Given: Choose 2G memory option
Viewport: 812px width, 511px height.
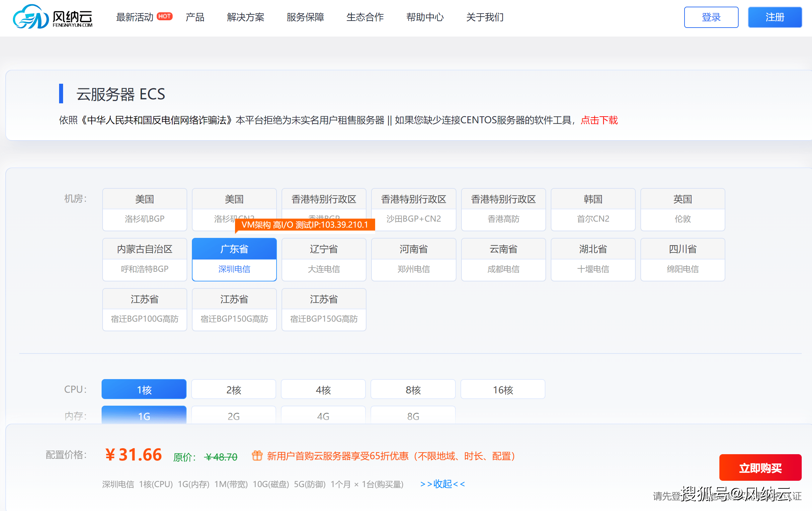Looking at the screenshot, I should click(x=234, y=415).
